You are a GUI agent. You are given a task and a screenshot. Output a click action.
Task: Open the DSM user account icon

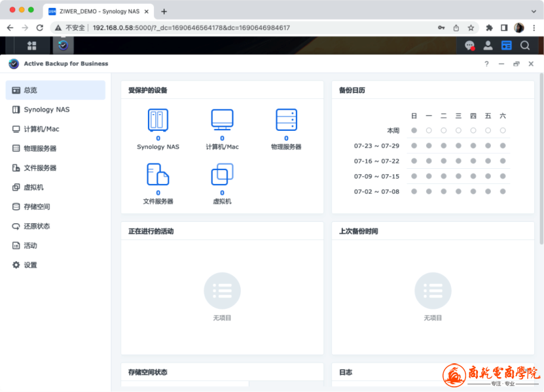tap(488, 45)
